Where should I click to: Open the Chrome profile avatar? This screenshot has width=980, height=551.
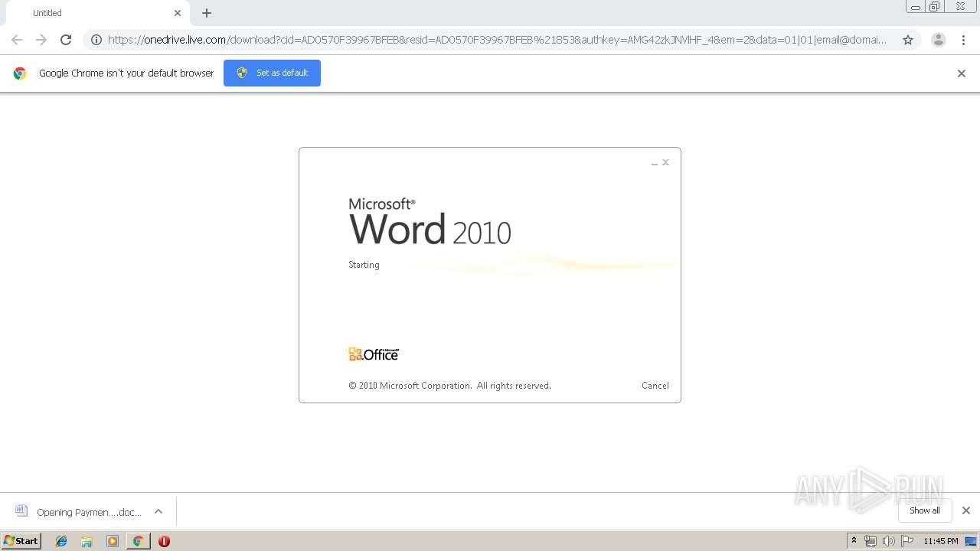[x=938, y=40]
